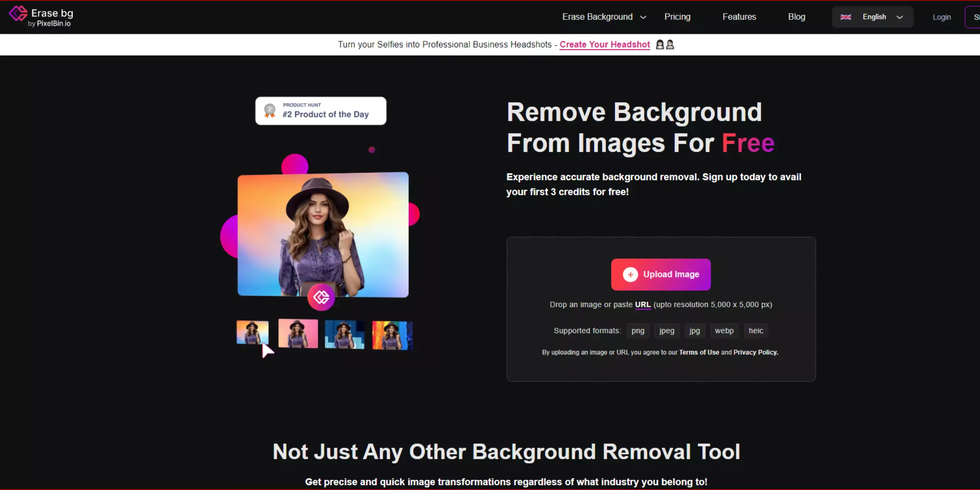This screenshot has height=490, width=980.
Task: Click the 'Remove Background From Images For Free' heading
Action: [640, 127]
